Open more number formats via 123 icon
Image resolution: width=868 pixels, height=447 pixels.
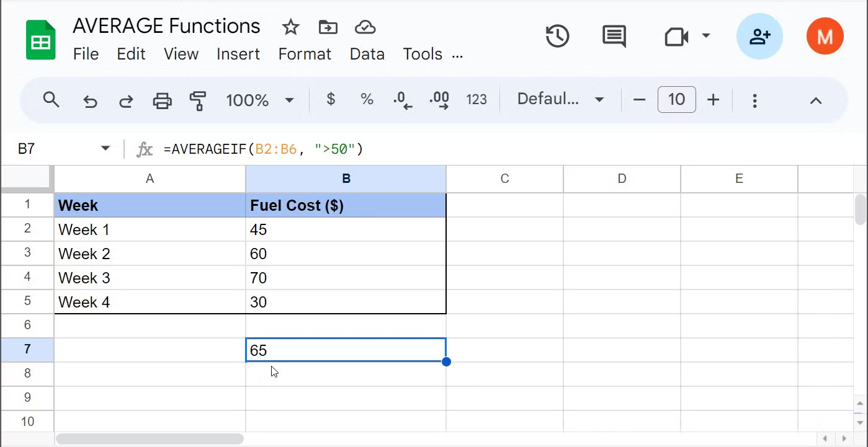[477, 99]
